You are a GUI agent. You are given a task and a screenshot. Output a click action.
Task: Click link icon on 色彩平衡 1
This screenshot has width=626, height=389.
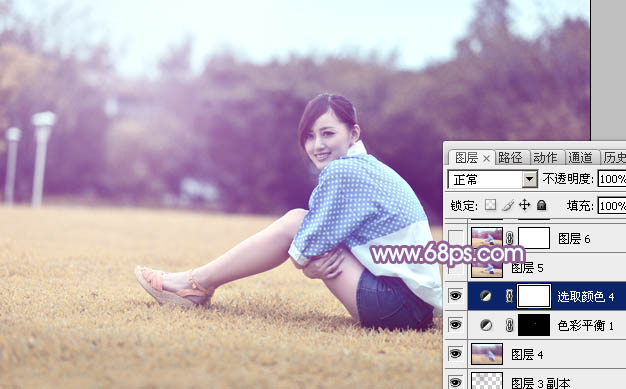click(x=509, y=325)
